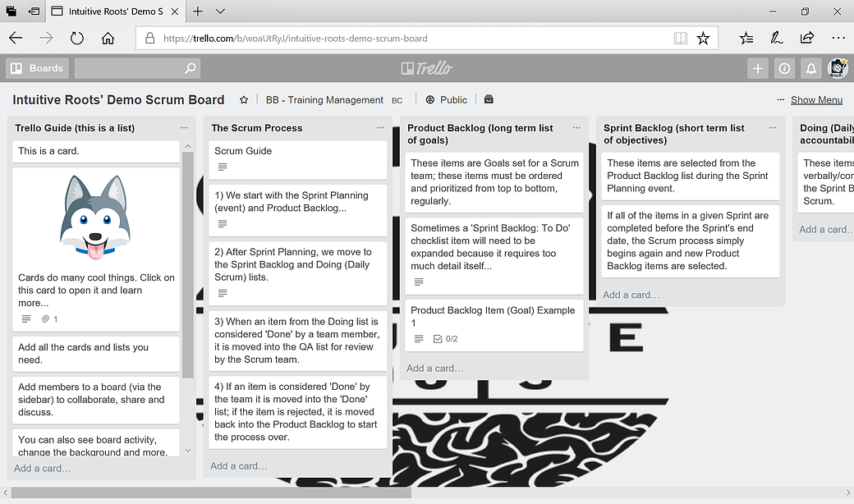This screenshot has height=504, width=854.
Task: Open the favorites hub icon
Action: point(746,38)
